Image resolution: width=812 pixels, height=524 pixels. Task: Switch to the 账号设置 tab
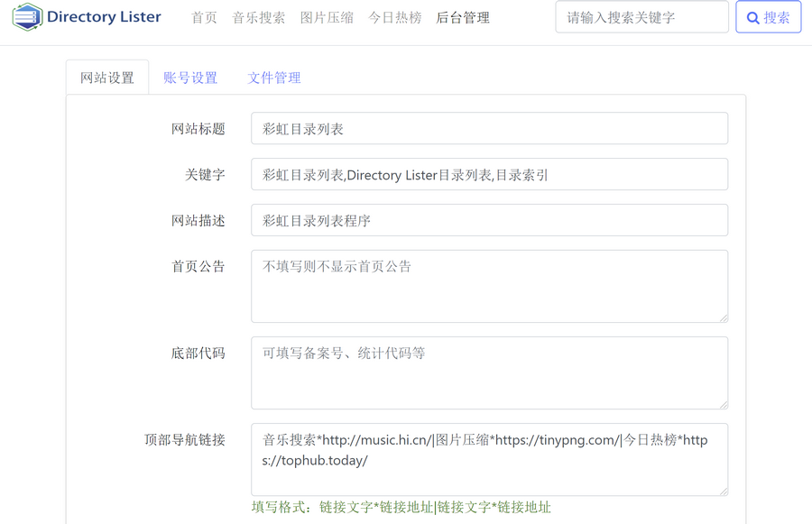click(190, 78)
